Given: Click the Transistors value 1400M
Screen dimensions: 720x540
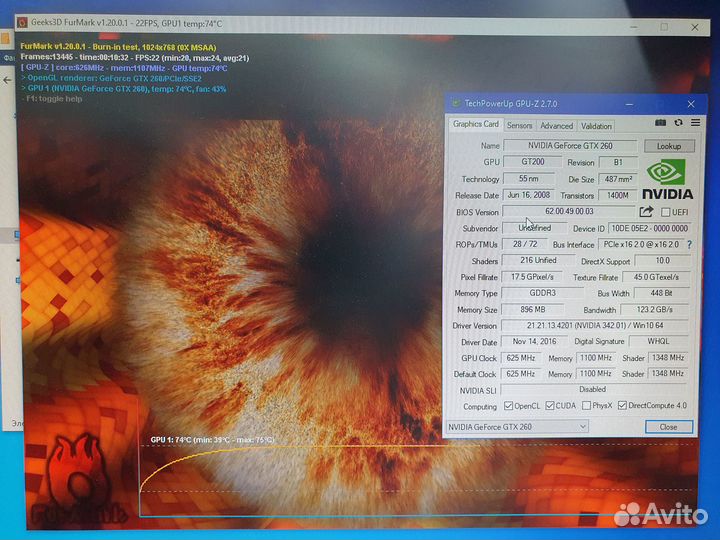Looking at the screenshot, I should pyautogui.click(x=618, y=196).
